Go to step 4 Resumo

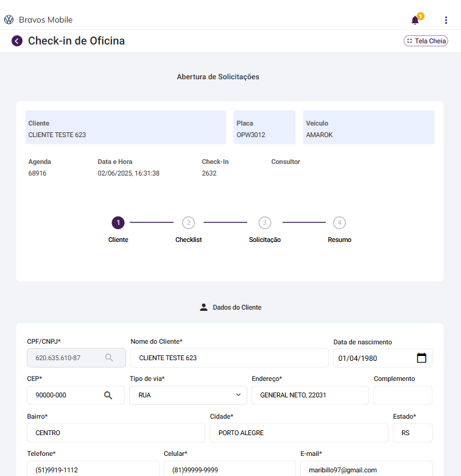click(x=340, y=222)
